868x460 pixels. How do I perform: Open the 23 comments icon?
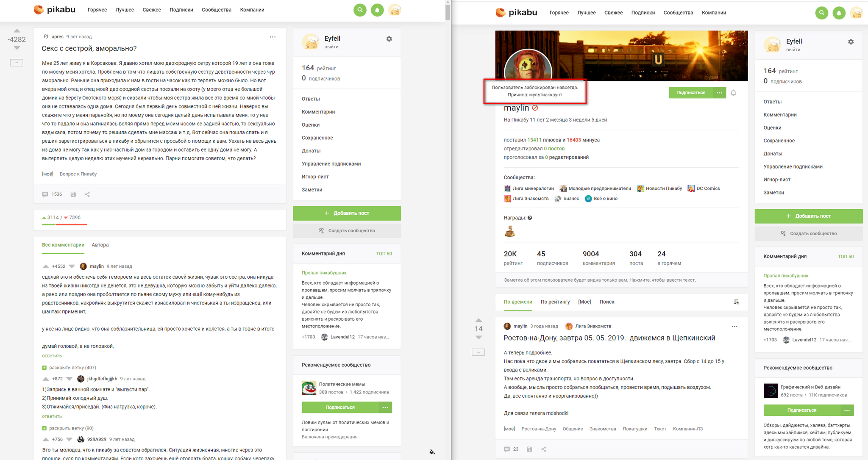507,449
